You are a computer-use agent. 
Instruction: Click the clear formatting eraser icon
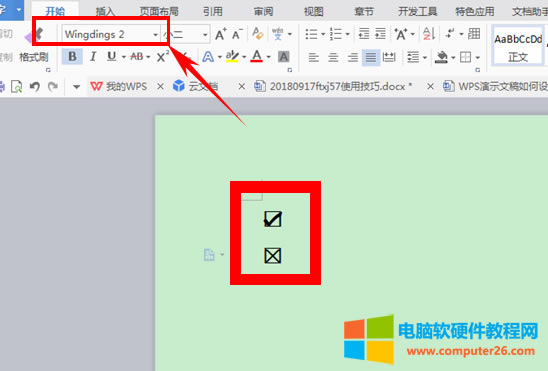pos(258,34)
